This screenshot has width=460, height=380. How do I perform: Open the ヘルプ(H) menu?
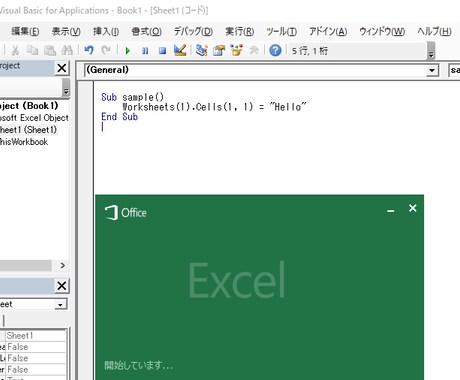pos(434,31)
